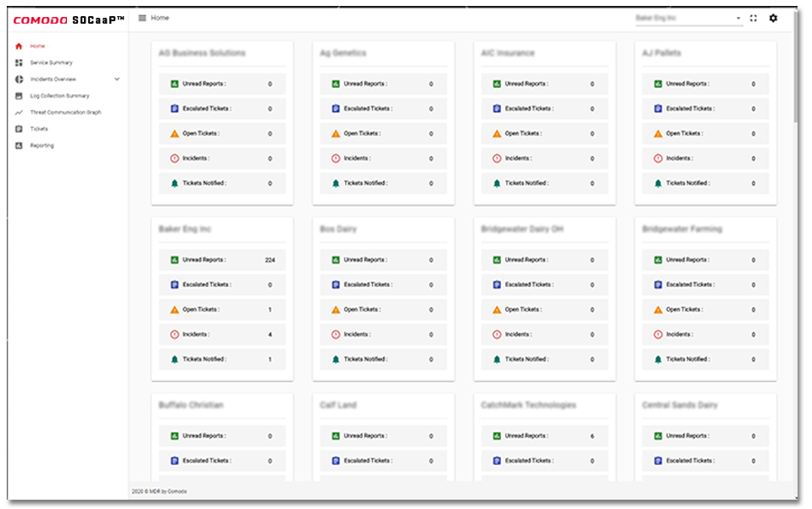Click the AIC Insurance card title
The image size is (812, 509).
click(x=508, y=53)
